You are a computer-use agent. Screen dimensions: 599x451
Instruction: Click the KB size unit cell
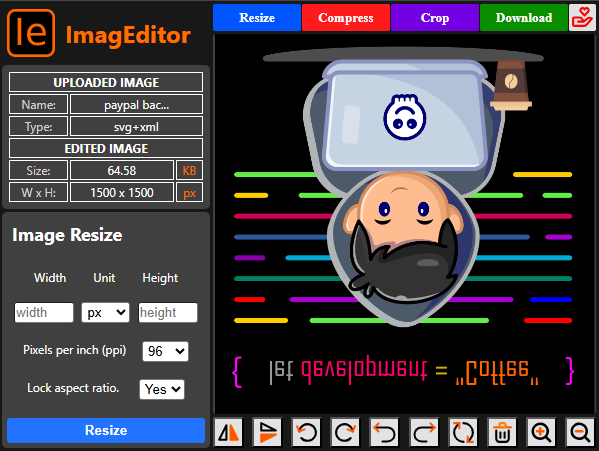tap(189, 170)
